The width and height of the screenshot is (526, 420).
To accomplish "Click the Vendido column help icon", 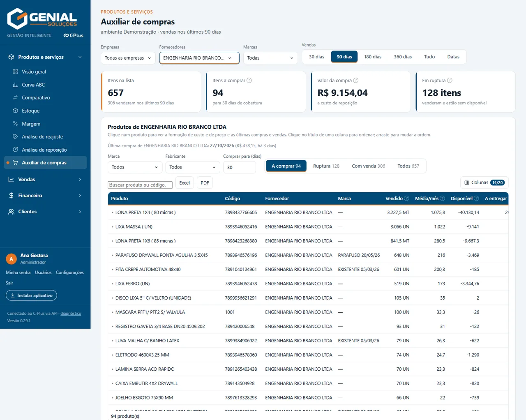I will coord(406,198).
